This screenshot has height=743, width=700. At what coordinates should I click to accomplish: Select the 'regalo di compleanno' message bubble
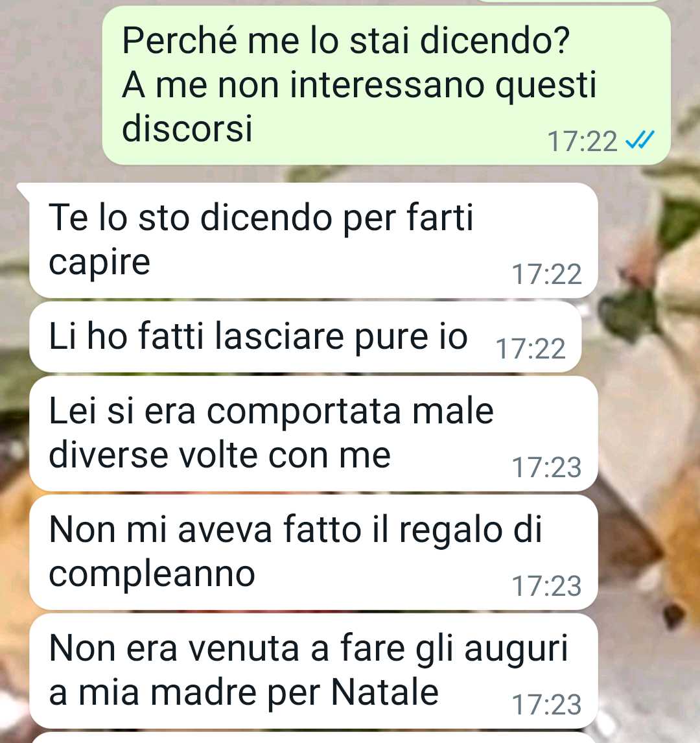pyautogui.click(x=314, y=552)
